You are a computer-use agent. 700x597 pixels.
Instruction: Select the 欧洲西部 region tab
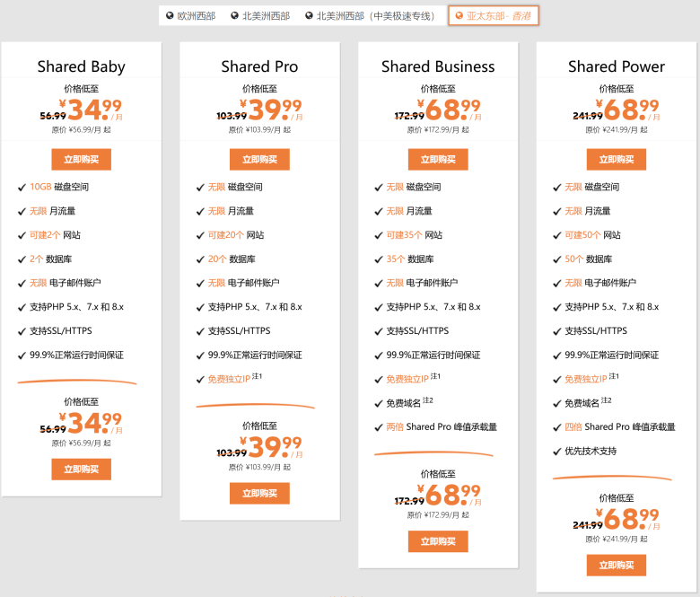(190, 16)
